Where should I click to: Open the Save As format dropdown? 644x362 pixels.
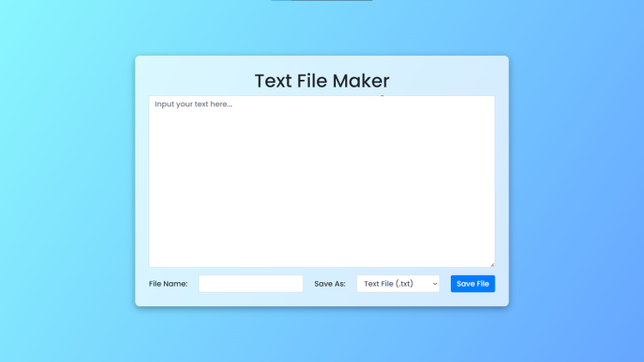[398, 284]
